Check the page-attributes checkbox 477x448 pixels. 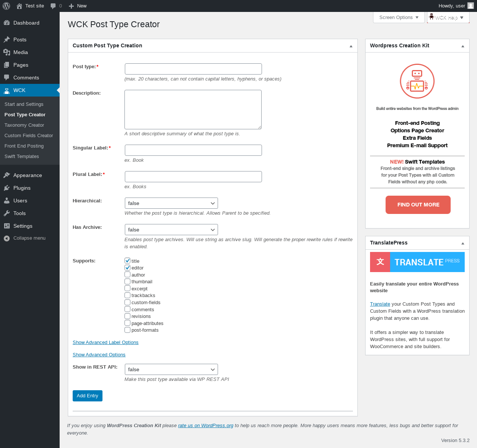click(x=127, y=323)
